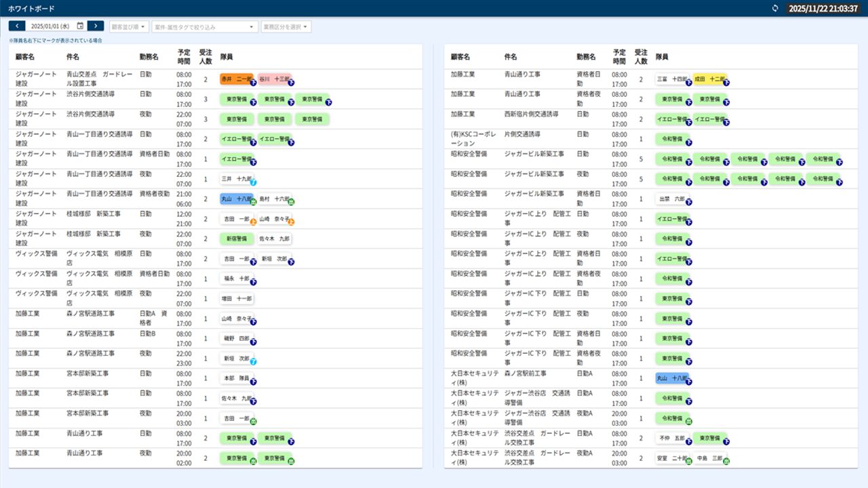This screenshot has width=868, height=488.
Task: Open the 業務区分を選択 dropdown
Action: coord(286,26)
